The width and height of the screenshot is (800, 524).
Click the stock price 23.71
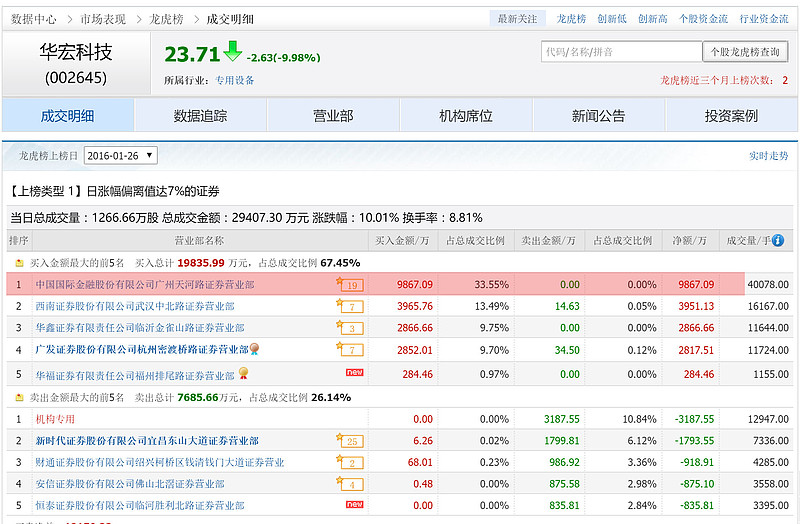(192, 54)
